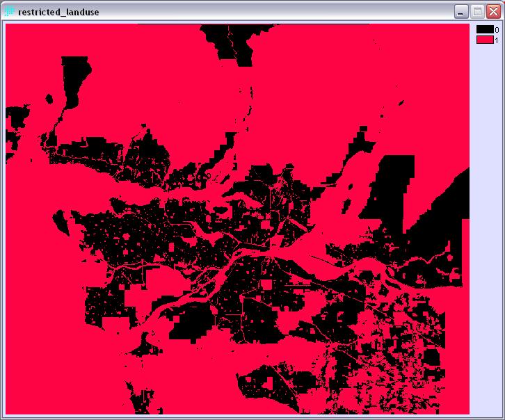The image size is (505, 420).
Task: Click the red legend swatch for 1
Action: pyautogui.click(x=485, y=40)
